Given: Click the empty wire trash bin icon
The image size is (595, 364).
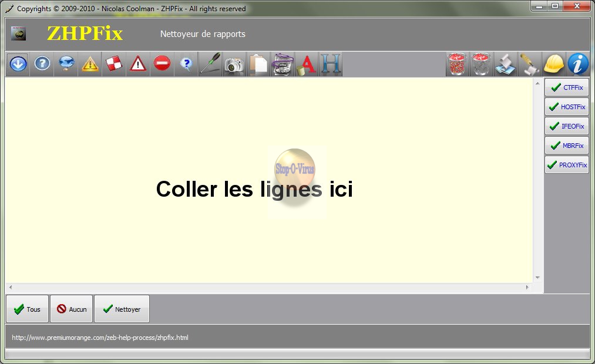Looking at the screenshot, I should 481,64.
